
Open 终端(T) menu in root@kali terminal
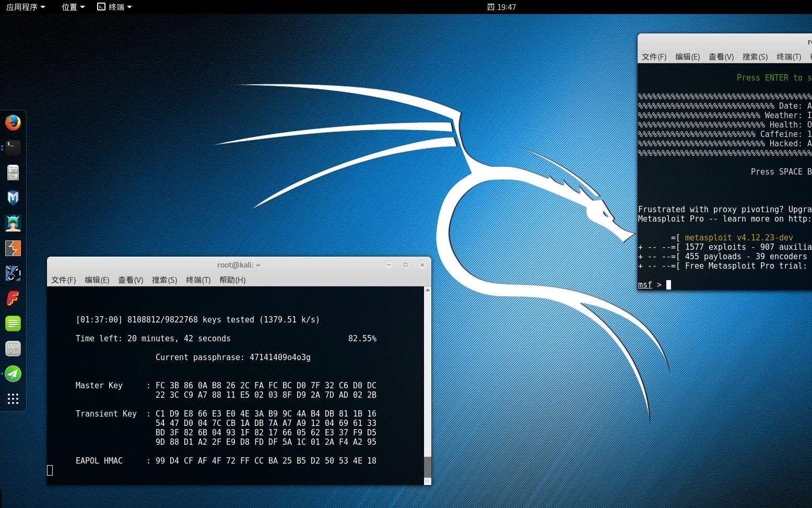pyautogui.click(x=198, y=280)
